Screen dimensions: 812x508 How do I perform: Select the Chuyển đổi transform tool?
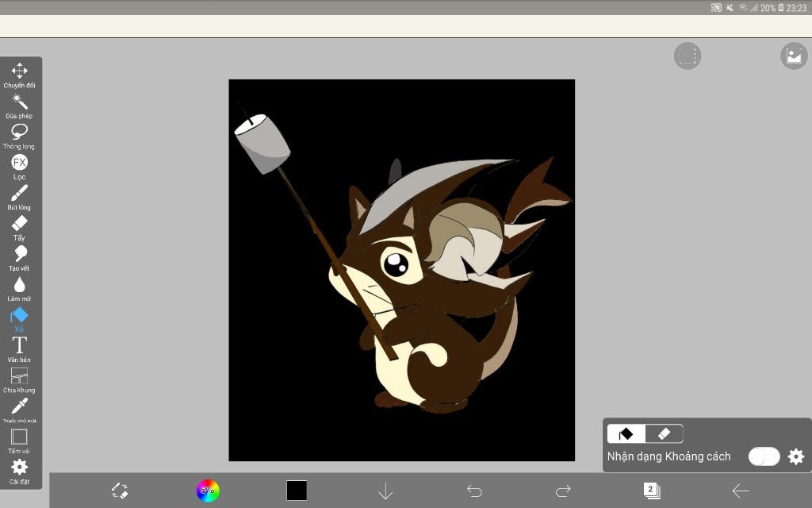point(19,75)
